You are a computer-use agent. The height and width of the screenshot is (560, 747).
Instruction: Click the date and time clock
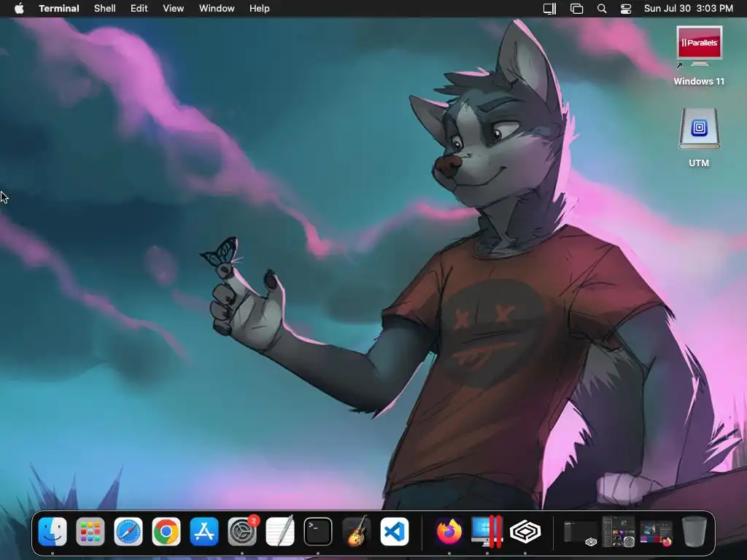click(689, 9)
